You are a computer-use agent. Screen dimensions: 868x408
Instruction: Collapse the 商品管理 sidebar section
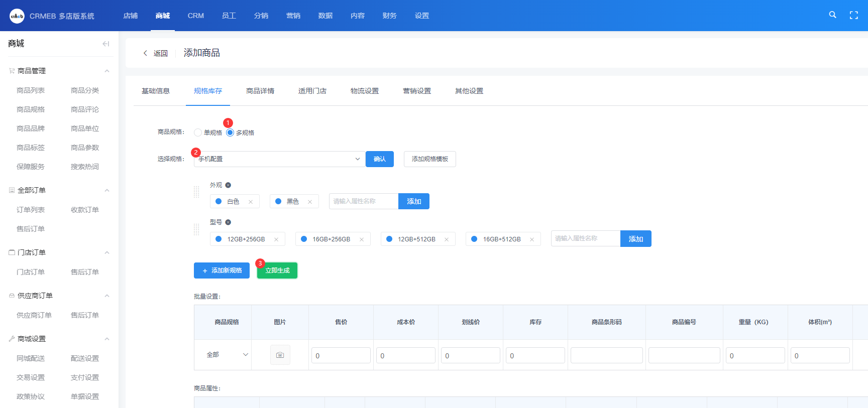coord(107,71)
